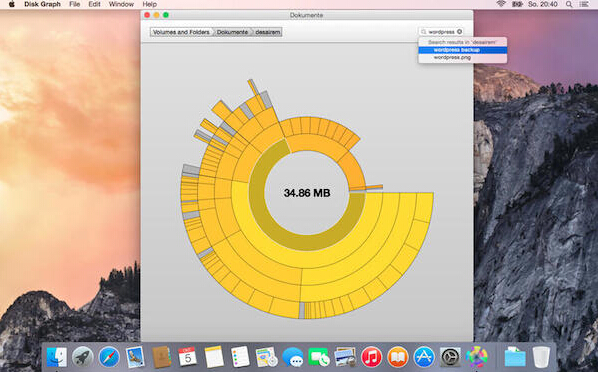Click the search text field
Screen dimensions: 598x372
click(x=441, y=32)
